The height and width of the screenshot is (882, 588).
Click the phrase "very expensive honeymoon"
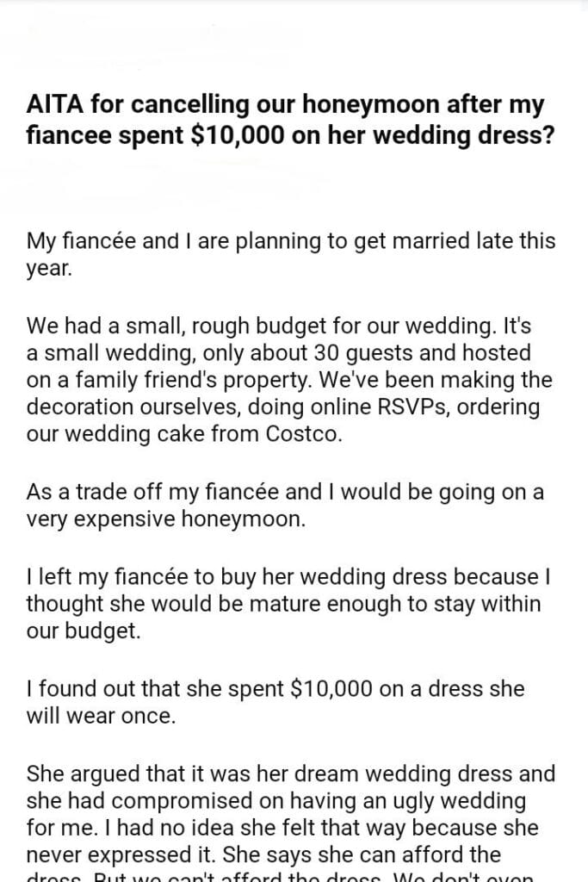point(164,521)
